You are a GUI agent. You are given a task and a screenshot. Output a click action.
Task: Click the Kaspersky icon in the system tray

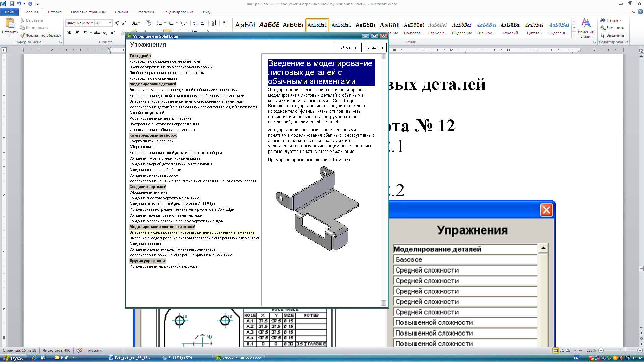click(591, 358)
